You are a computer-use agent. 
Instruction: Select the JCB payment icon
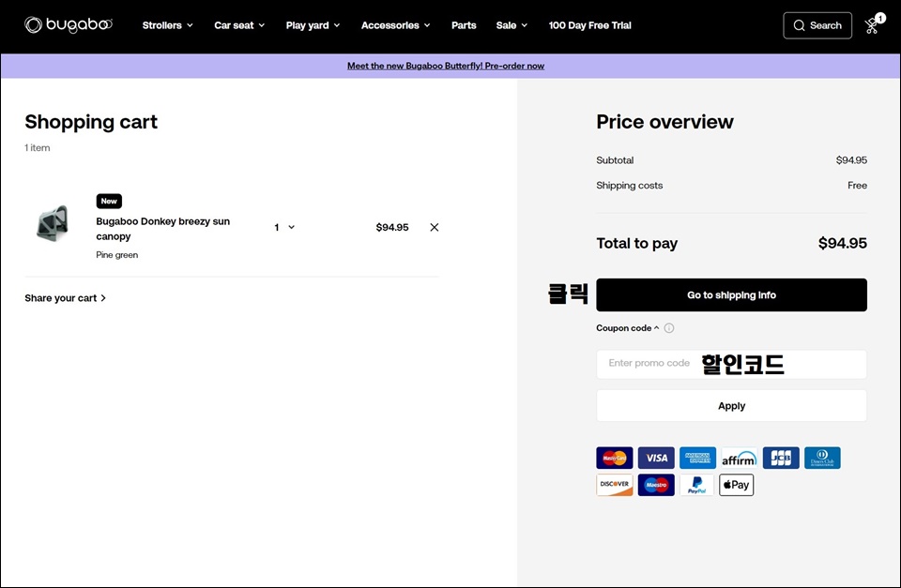(x=781, y=458)
